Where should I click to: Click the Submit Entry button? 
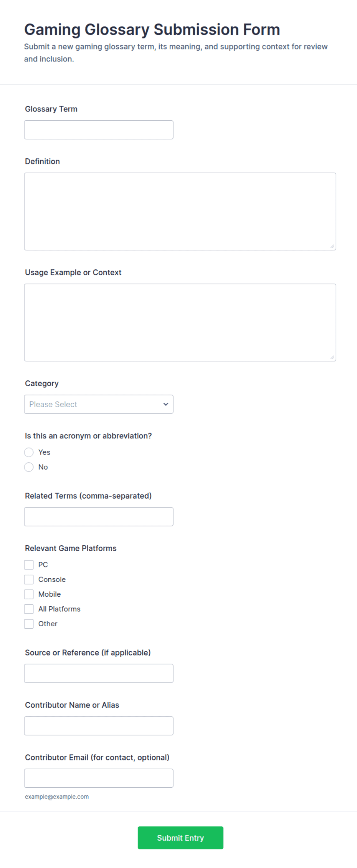[180, 838]
